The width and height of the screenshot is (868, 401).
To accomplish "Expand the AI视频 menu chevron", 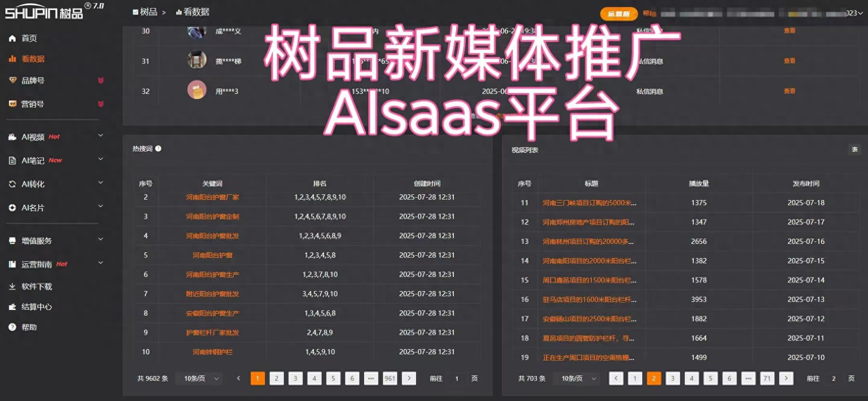I will pyautogui.click(x=101, y=136).
